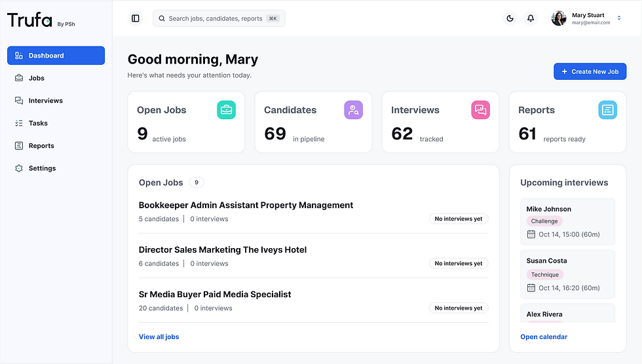Screen dimensions: 642x364
Task: Click the Create New Job button
Action: click(590, 71)
